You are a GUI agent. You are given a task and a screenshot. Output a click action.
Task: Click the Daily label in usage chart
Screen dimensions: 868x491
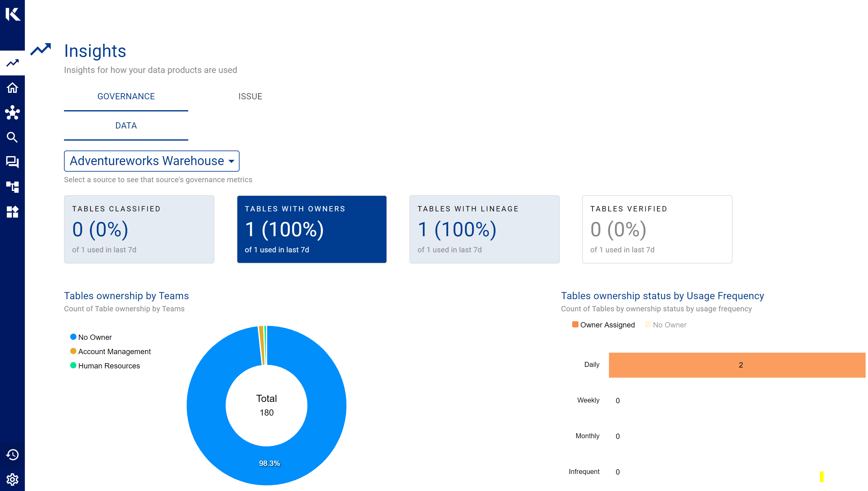coord(592,365)
